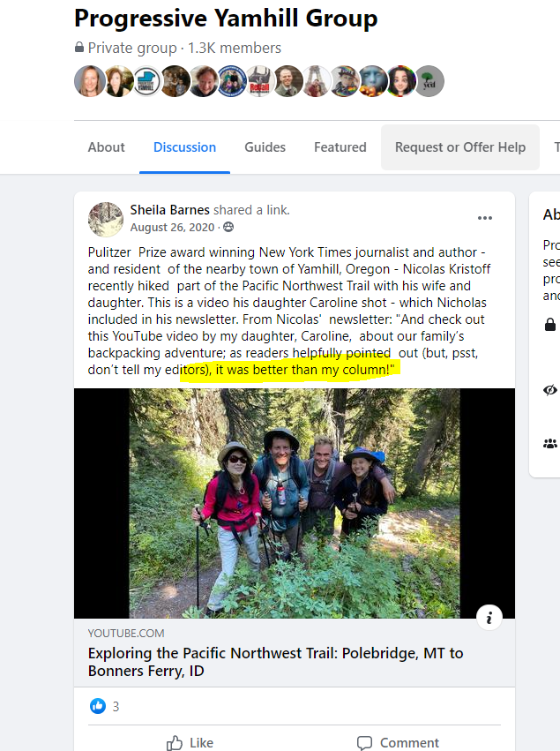
Task: Click the Like thumbs-up button
Action: (190, 742)
